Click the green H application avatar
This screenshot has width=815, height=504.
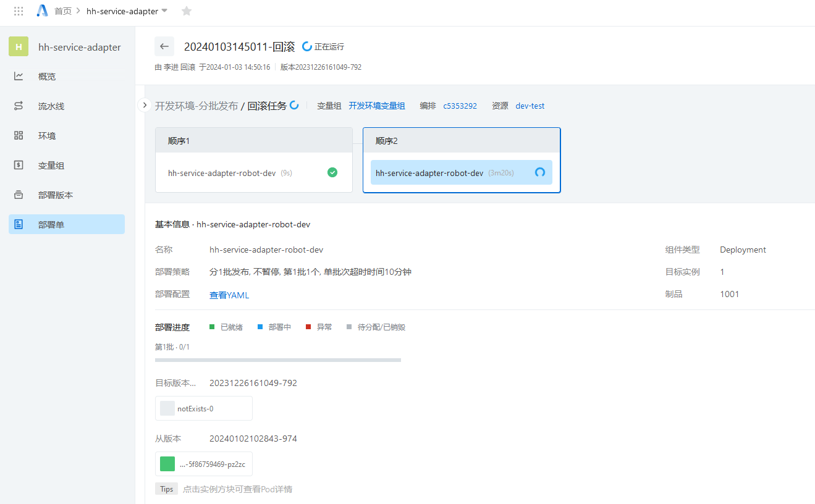click(19, 47)
